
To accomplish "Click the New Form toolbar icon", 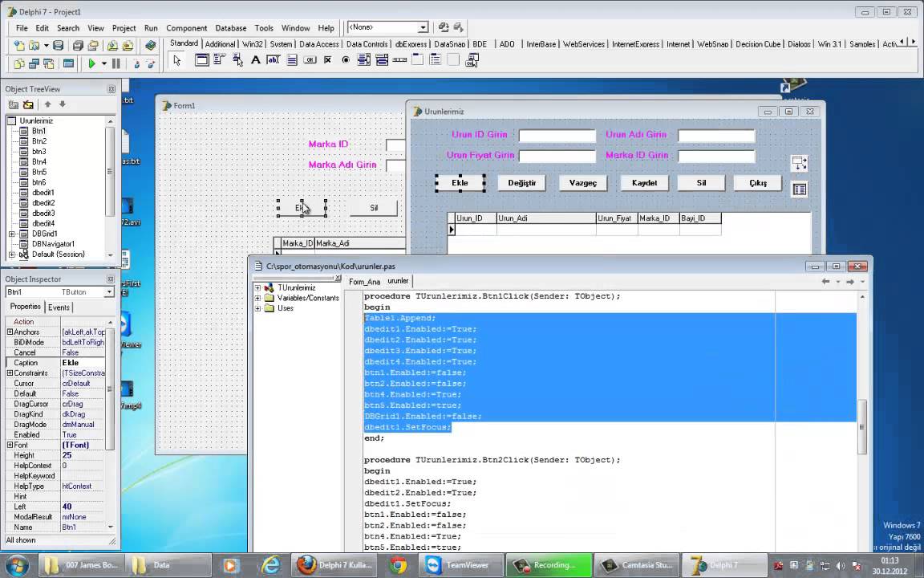I will pos(68,63).
